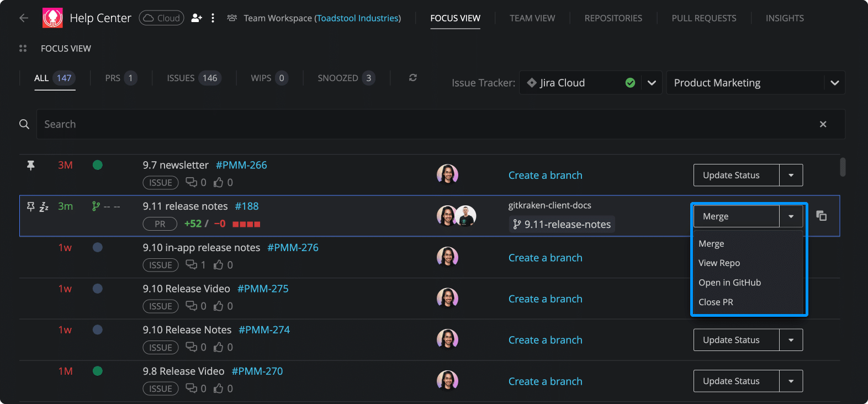Image resolution: width=868 pixels, height=404 pixels.
Task: Open the PULL REQUESTS tab
Action: (x=704, y=18)
